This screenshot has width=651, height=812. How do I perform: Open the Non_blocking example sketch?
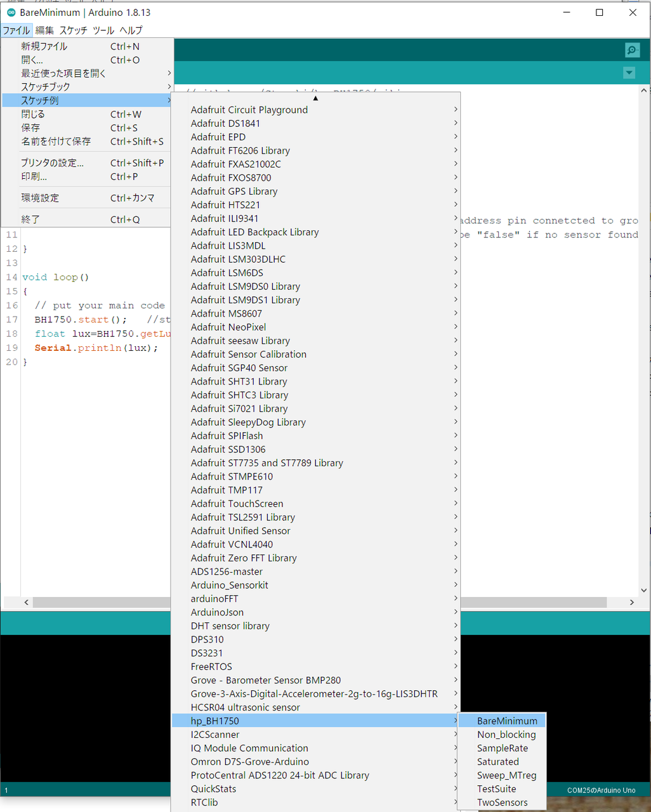(506, 735)
